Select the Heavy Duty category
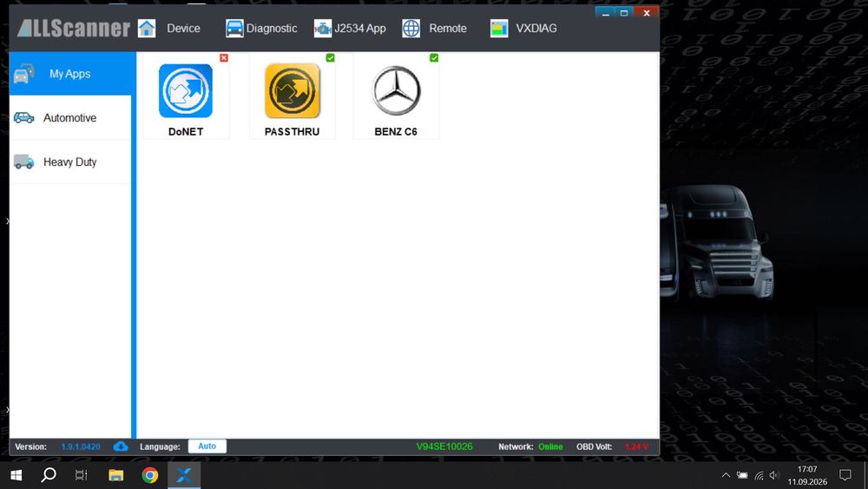Screen dimensions: 868x489 point(70,162)
